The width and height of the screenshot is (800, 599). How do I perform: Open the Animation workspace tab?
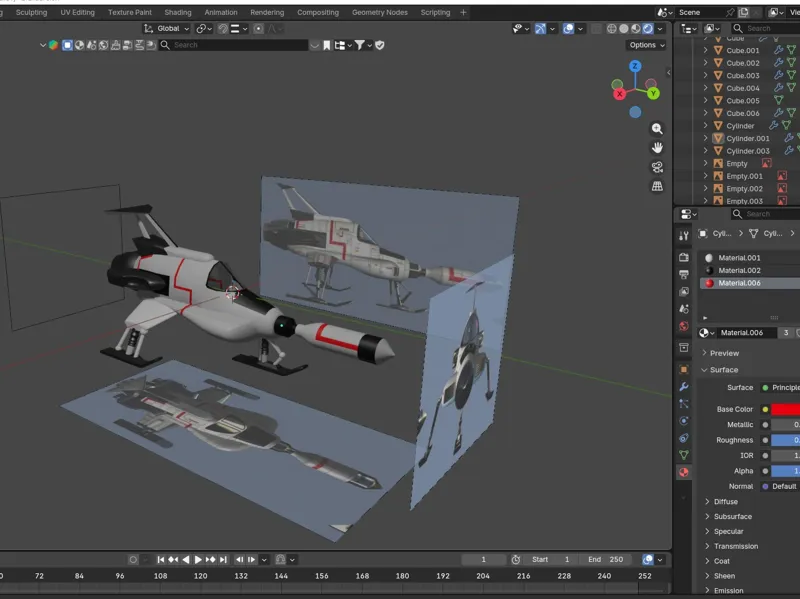pos(221,12)
